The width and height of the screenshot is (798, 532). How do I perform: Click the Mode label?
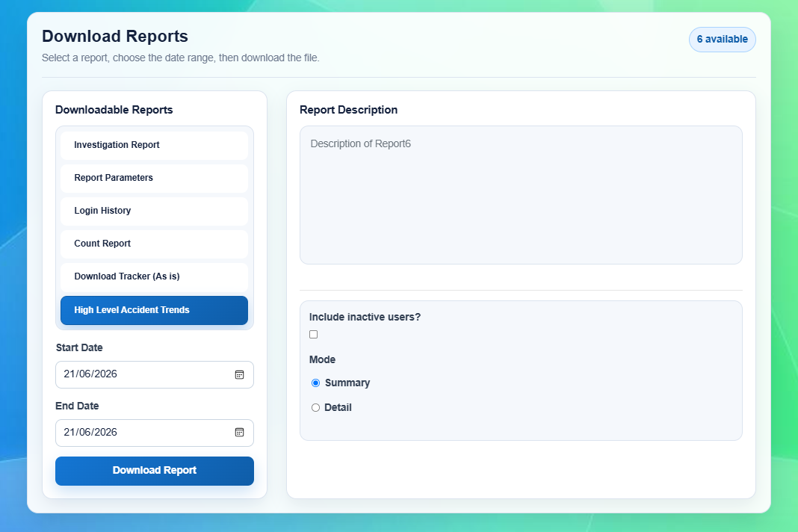322,359
